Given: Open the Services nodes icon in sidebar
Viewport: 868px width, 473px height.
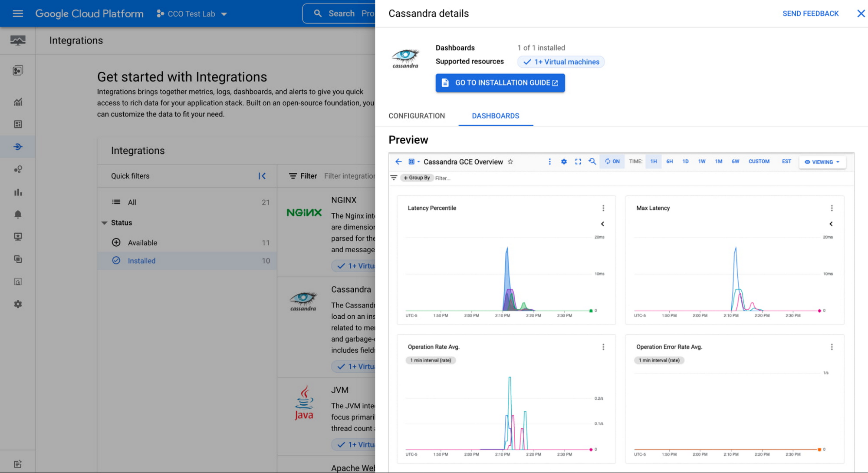Looking at the screenshot, I should (18, 169).
